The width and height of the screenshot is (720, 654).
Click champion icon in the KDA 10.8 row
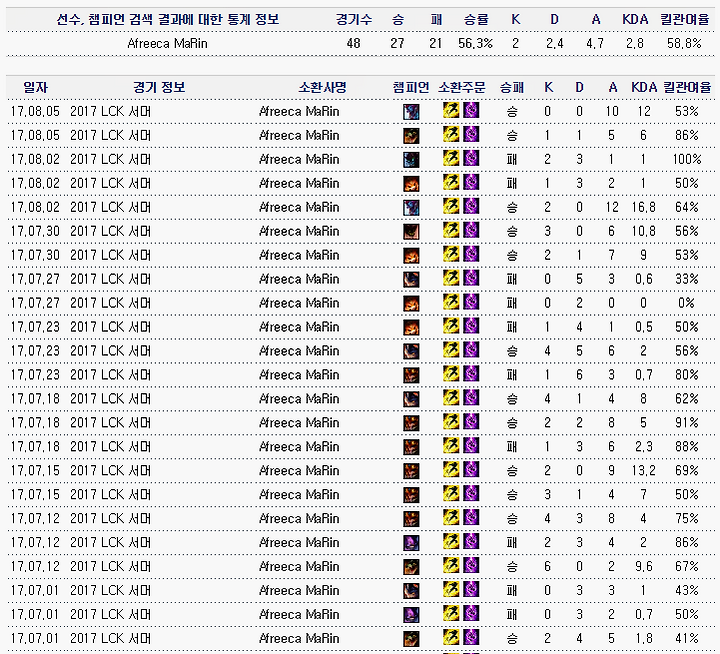(x=411, y=231)
